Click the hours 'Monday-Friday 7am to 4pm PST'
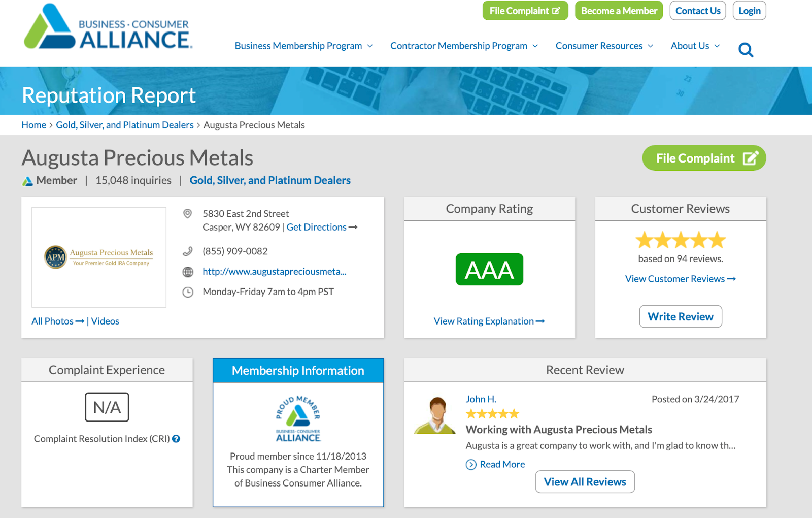 [x=268, y=292]
